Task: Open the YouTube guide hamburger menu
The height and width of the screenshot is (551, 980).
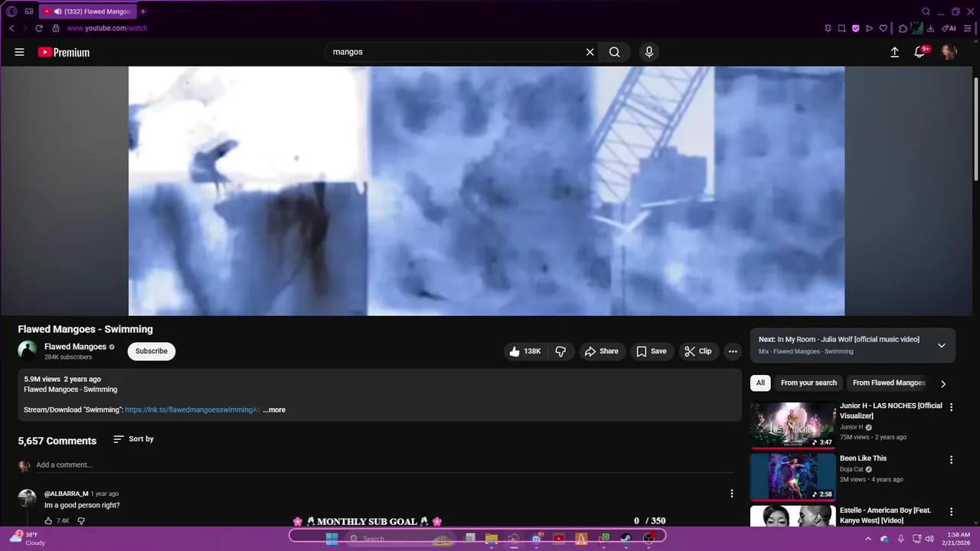Action: pyautogui.click(x=19, y=52)
